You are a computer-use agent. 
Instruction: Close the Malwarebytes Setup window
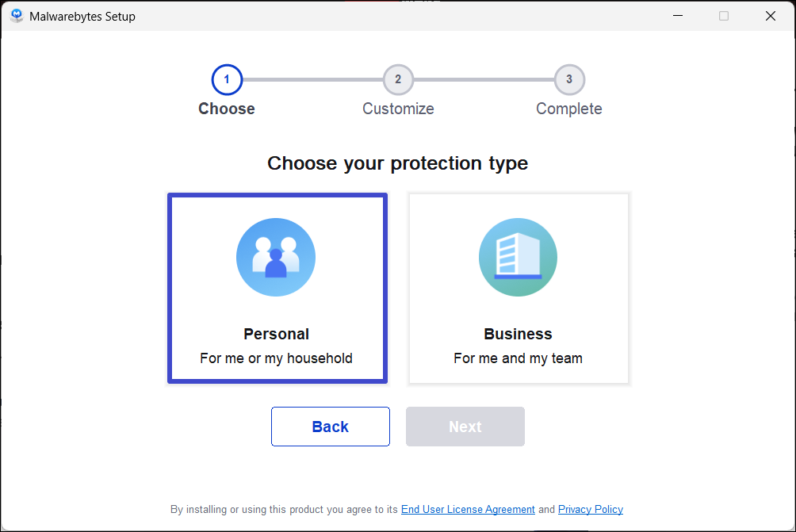(x=771, y=16)
